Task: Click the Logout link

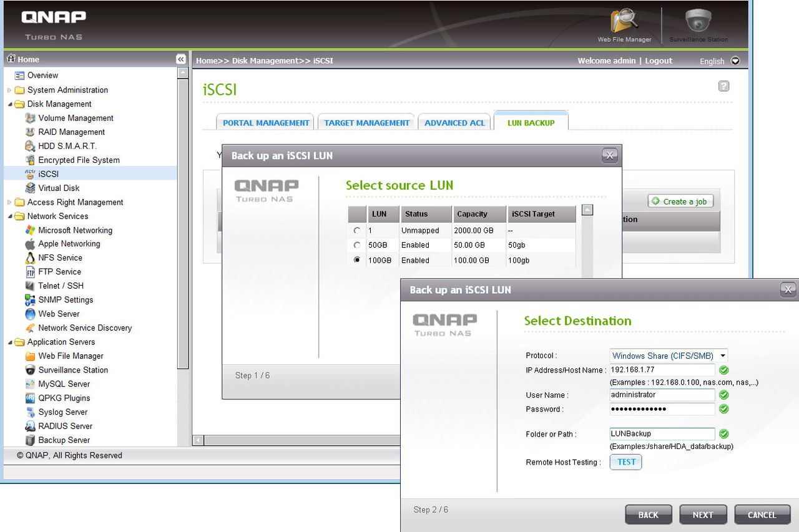Action: pos(659,60)
